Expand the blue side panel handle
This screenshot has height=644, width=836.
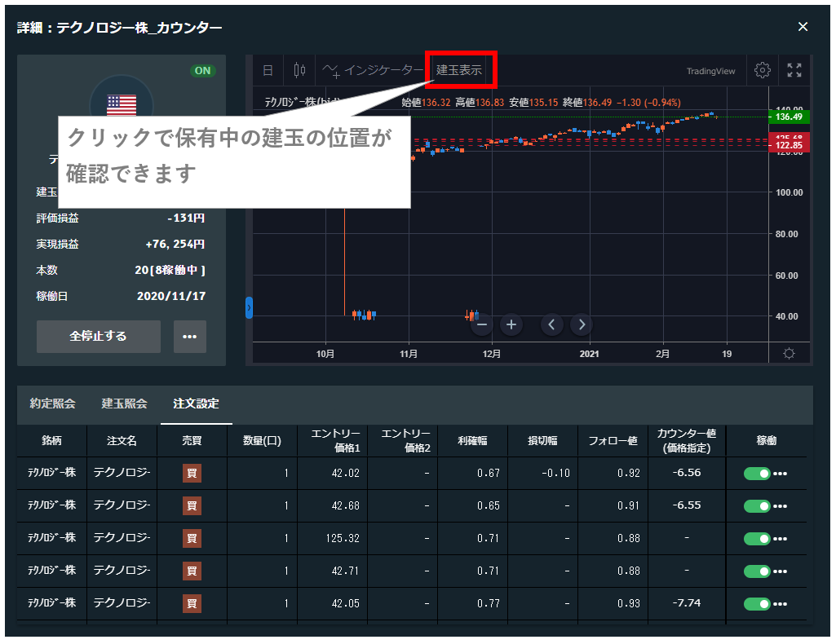click(x=249, y=308)
